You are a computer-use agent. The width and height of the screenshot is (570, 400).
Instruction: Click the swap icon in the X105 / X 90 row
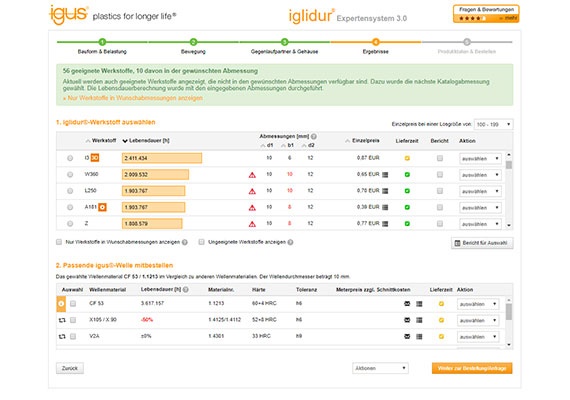62,320
